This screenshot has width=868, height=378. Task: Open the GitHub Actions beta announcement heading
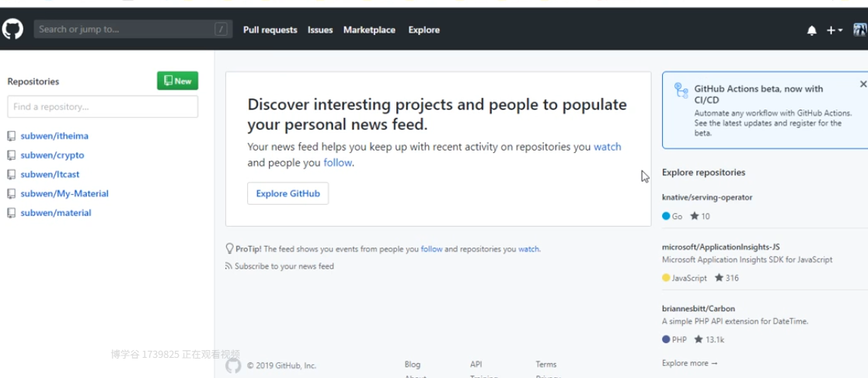point(759,94)
